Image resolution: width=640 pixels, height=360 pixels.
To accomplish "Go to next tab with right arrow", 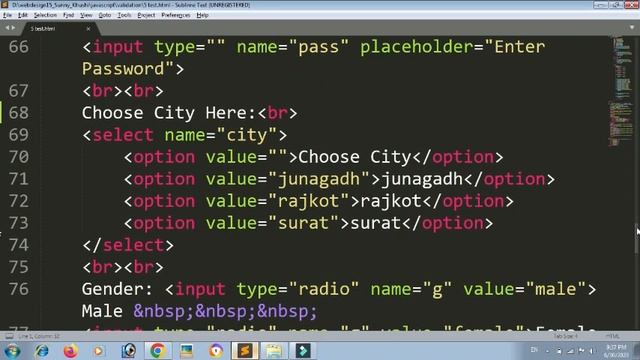I will click(x=13, y=28).
